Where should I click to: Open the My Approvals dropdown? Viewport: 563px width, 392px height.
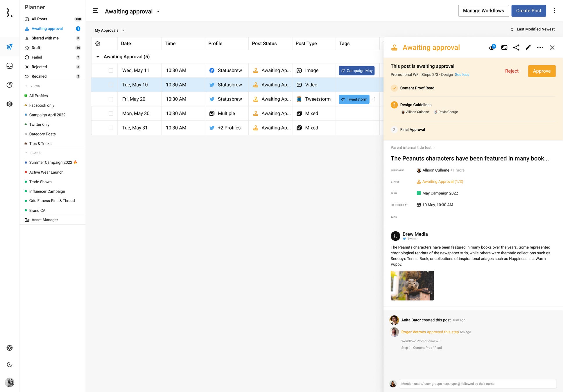[110, 30]
